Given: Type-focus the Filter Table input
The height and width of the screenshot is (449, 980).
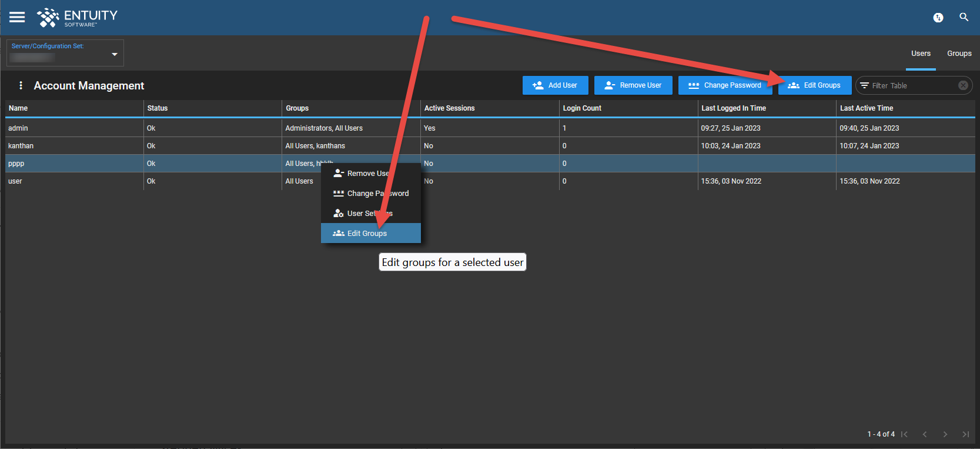Looking at the screenshot, I should click(x=912, y=85).
